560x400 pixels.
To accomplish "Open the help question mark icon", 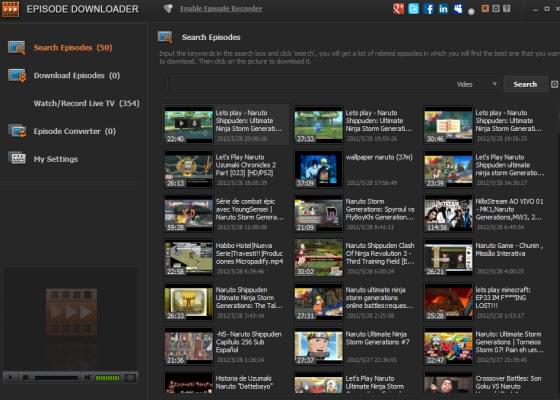I will tap(506, 8).
